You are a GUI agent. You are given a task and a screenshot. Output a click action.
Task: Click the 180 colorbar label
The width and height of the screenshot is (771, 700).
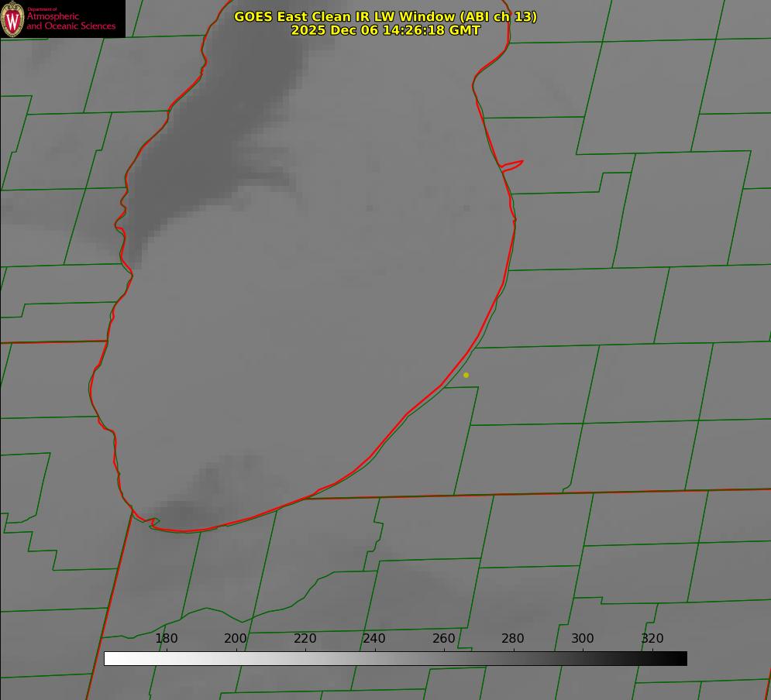coord(166,638)
